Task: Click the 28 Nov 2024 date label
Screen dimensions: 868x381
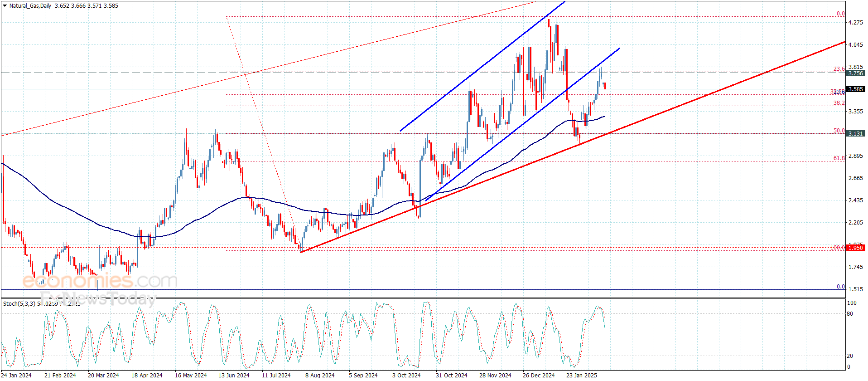Action: (x=495, y=375)
